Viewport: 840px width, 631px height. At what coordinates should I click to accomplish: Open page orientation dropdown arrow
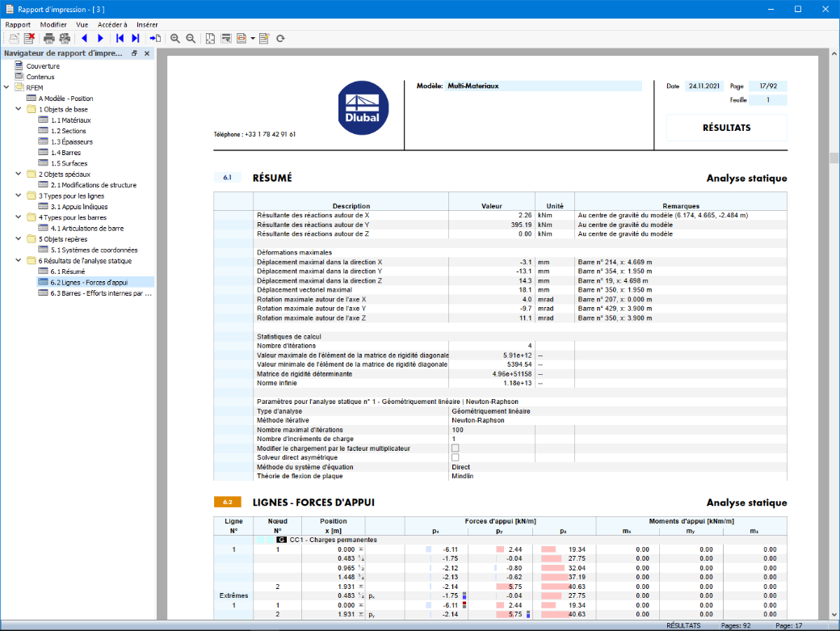(253, 38)
